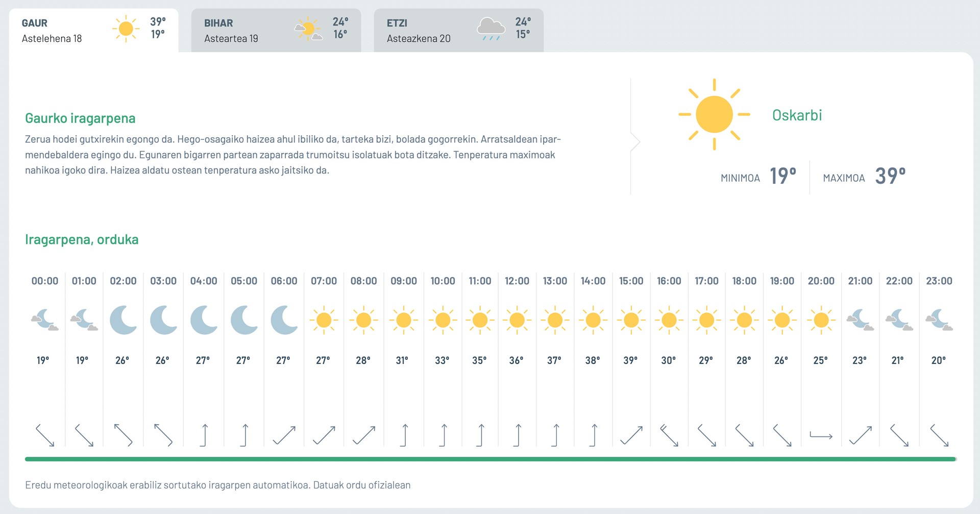Click the 39° temperature at 15:00
The height and width of the screenshot is (514, 980).
click(x=630, y=360)
